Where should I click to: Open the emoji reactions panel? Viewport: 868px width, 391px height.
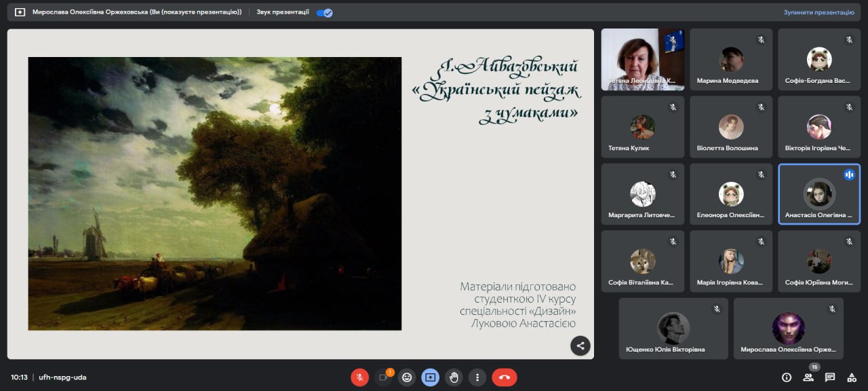(x=407, y=377)
